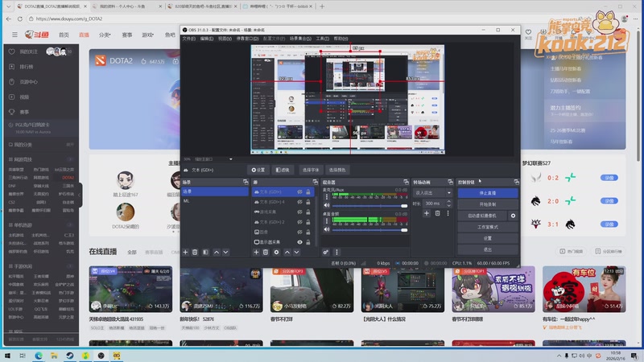This screenshot has height=362, width=644.
Task: Increase transition 时长 with up arrow
Action: 448,201
